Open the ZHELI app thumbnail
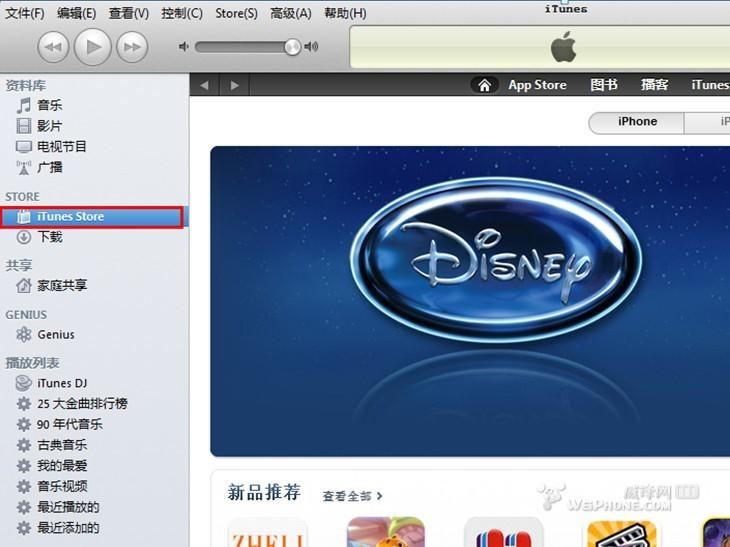 [x=267, y=533]
